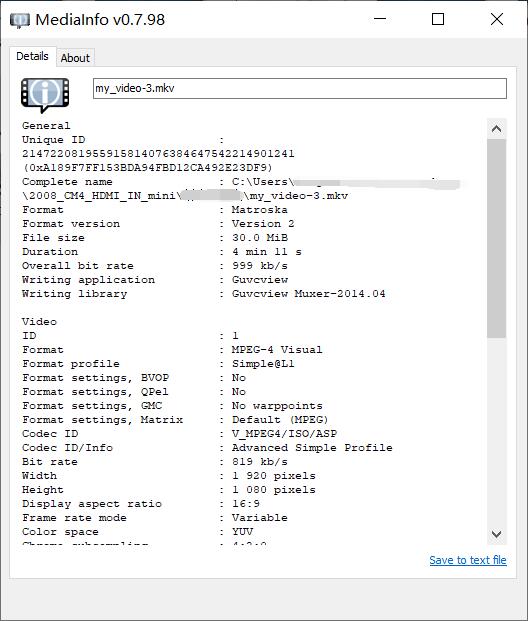Click the empty scrollbar track below thumb
528x621 pixels.
tap(496, 431)
